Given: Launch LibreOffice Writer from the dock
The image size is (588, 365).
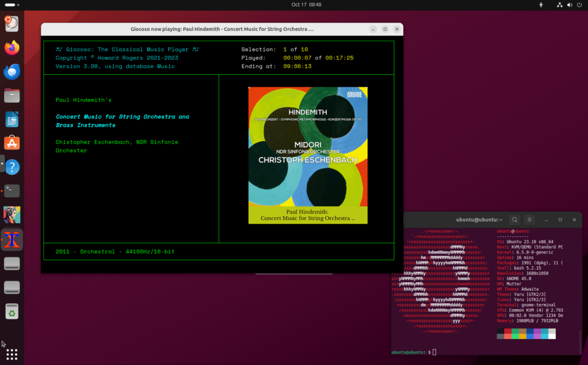Looking at the screenshot, I should (12, 120).
